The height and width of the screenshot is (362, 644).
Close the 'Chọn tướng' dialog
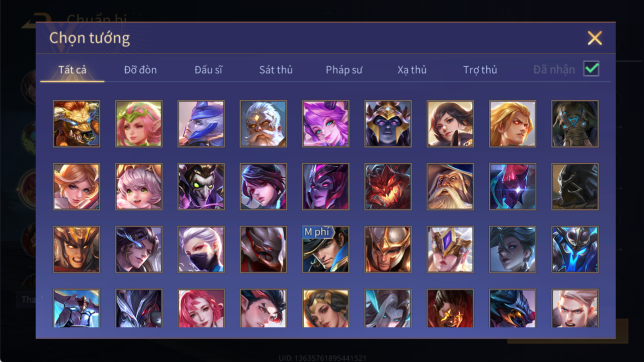click(x=595, y=38)
